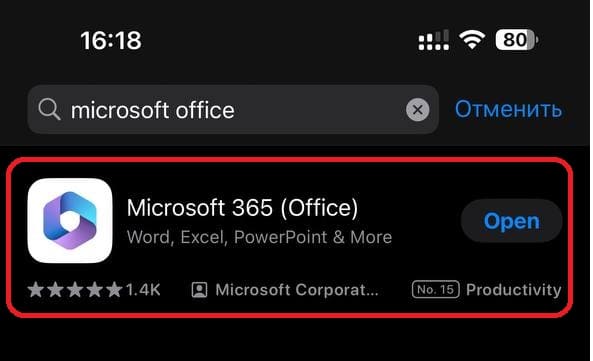Image resolution: width=593 pixels, height=361 pixels.
Task: Tap the last rating star
Action: tap(114, 290)
